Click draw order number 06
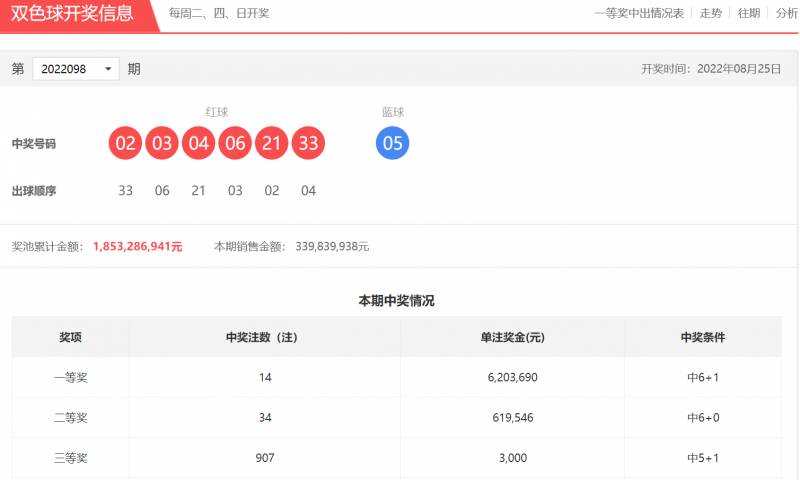This screenshot has width=800, height=480. click(x=162, y=191)
